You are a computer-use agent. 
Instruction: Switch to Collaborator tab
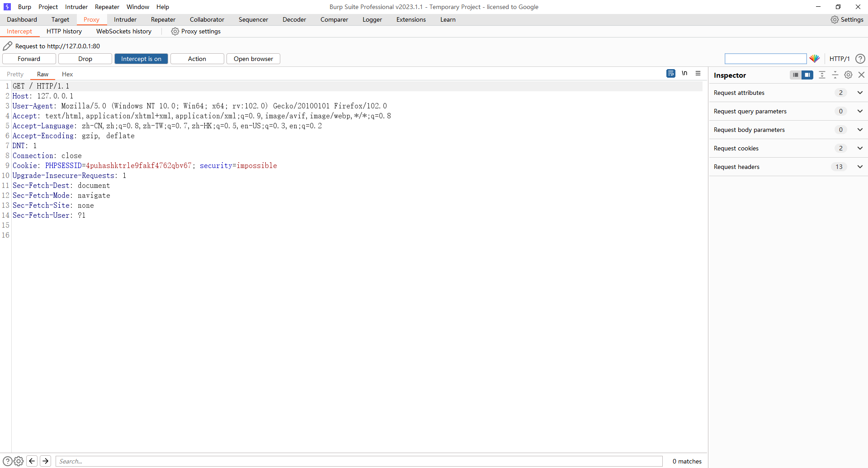coord(207,19)
